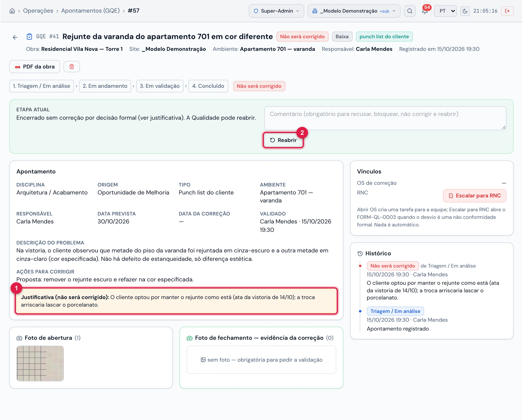This screenshot has height=420, width=522.
Task: Select step 2. Em andamento
Action: [x=105, y=86]
